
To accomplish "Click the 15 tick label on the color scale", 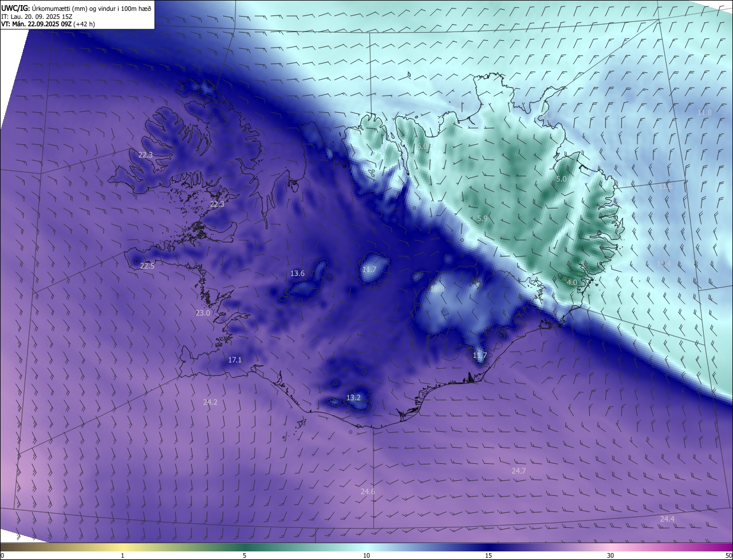I will 488,555.
